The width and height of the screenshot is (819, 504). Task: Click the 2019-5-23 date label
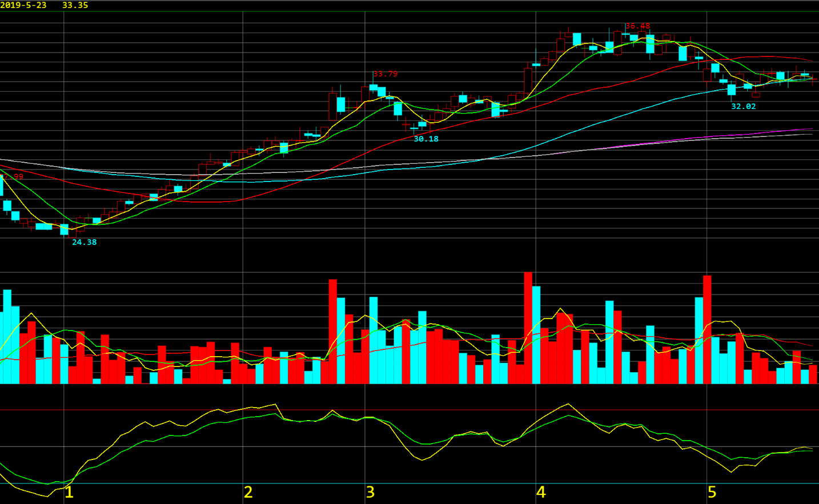pos(23,5)
